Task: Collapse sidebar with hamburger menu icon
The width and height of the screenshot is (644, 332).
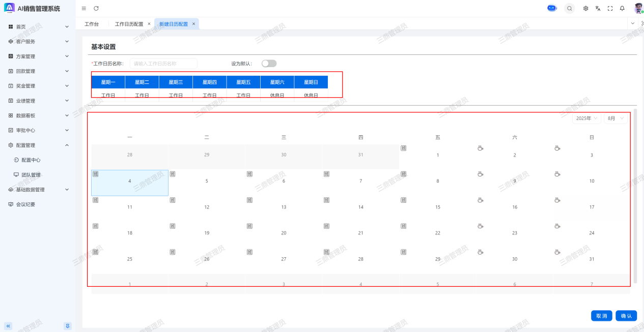Action: pos(84,8)
